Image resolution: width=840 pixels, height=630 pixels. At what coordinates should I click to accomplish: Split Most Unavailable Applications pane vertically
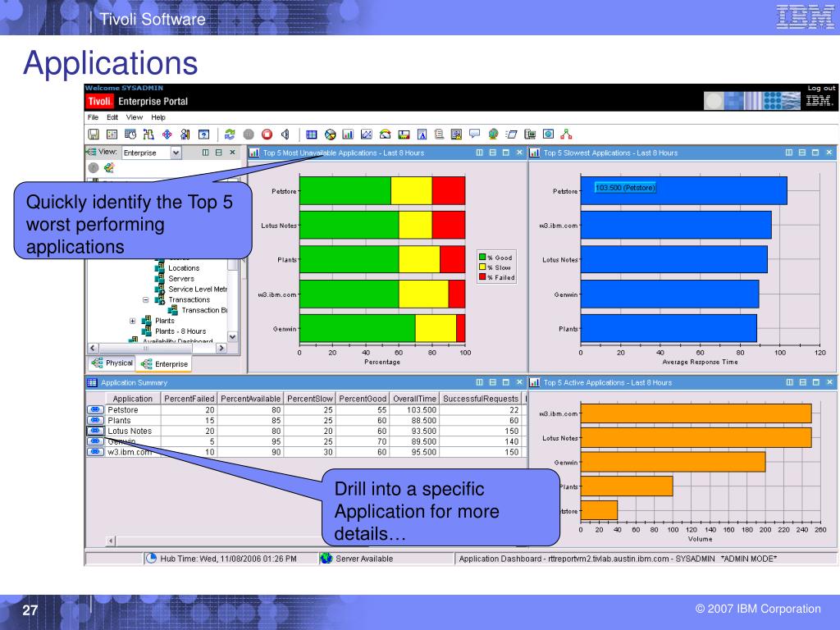point(479,153)
